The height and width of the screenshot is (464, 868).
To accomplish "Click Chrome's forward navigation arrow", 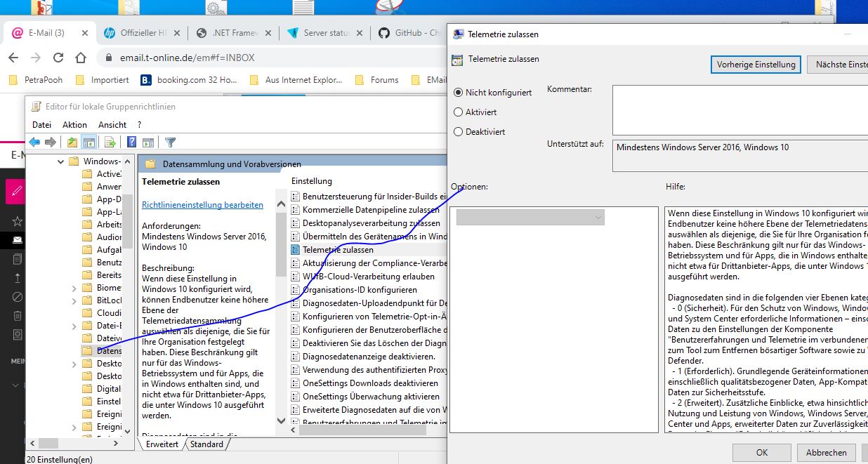I will [x=36, y=58].
